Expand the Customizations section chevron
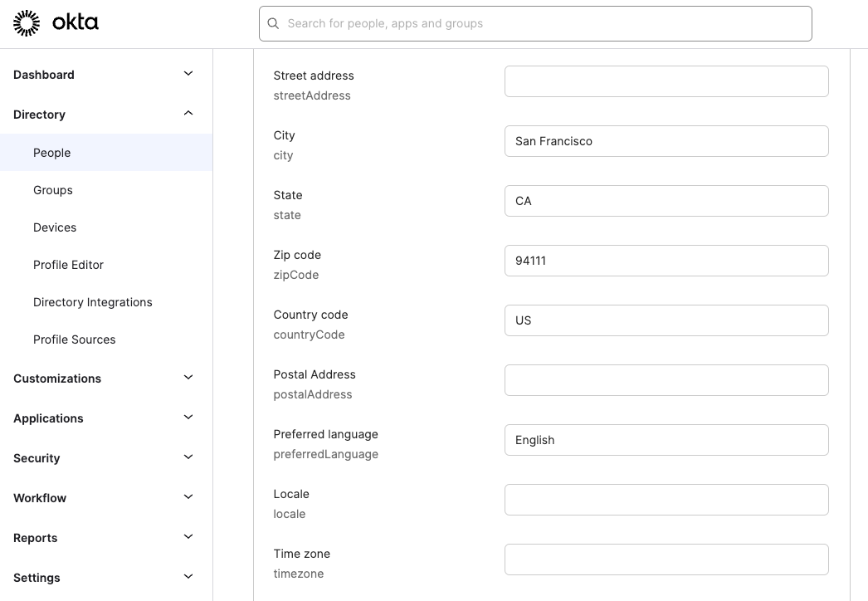 (x=188, y=378)
